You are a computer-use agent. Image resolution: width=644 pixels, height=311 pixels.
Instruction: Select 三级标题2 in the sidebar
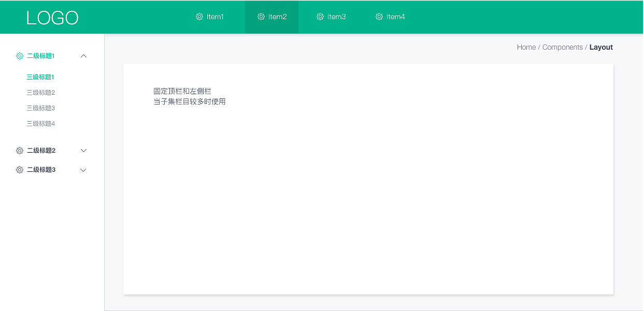[40, 92]
